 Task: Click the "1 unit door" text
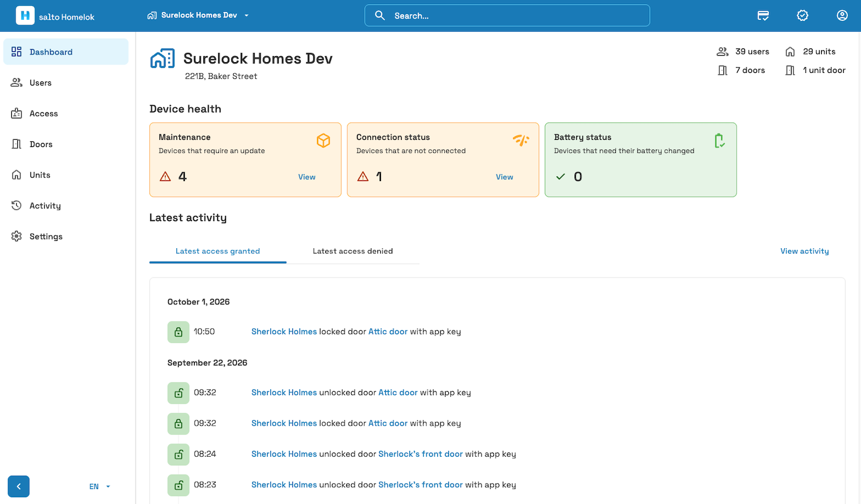(824, 71)
